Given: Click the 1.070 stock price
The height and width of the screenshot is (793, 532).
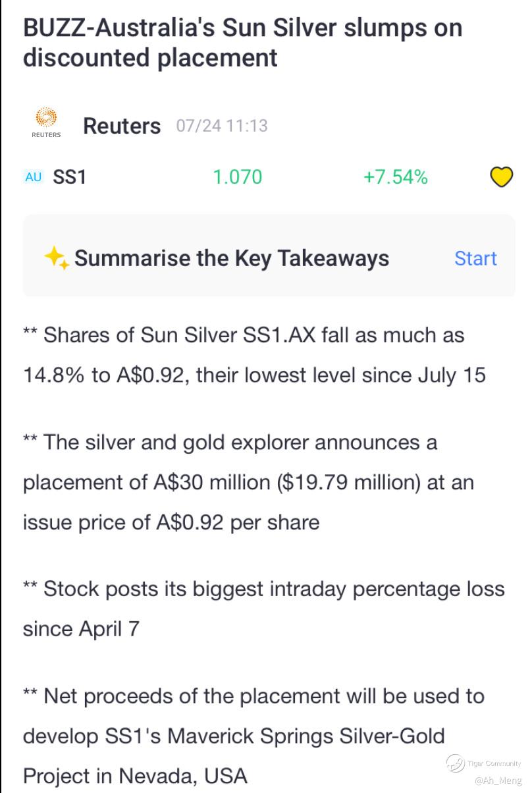Looking at the screenshot, I should click(237, 177).
